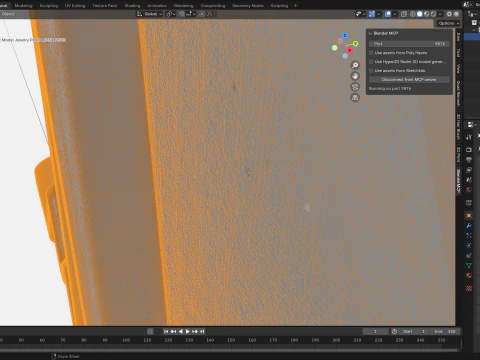
Task: Switch to UV Editing workspace tab
Action: click(x=75, y=6)
